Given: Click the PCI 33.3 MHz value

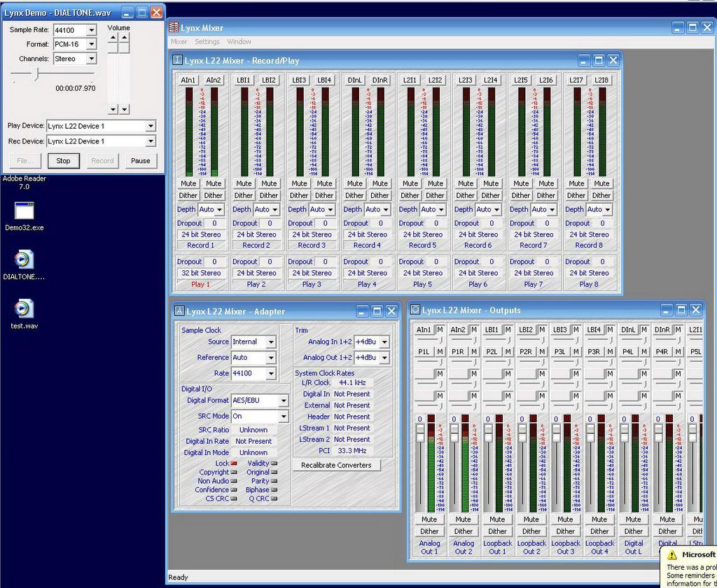Looking at the screenshot, I should (x=352, y=451).
